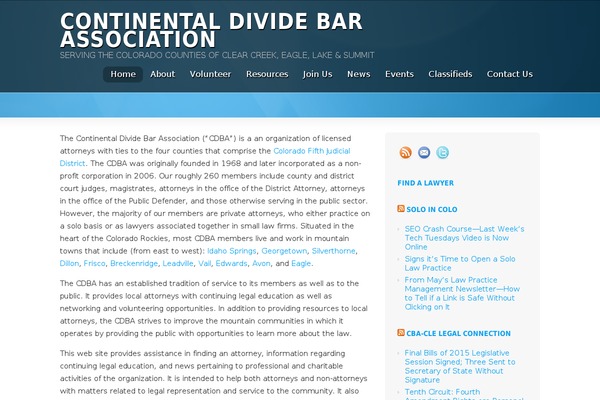
Task: Open the Eagle town link
Action: pyautogui.click(x=301, y=263)
